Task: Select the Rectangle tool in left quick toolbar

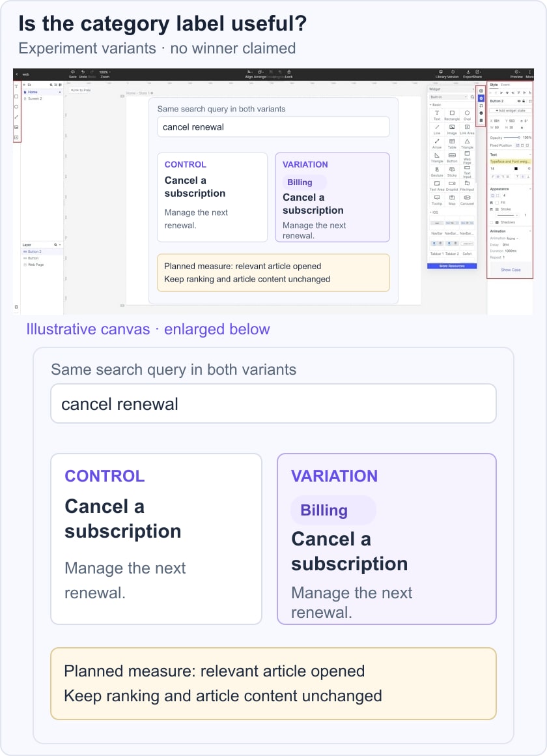Action: click(x=16, y=96)
